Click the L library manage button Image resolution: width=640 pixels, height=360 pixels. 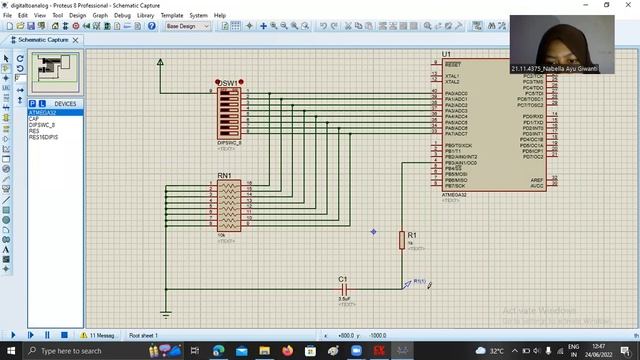[42, 104]
